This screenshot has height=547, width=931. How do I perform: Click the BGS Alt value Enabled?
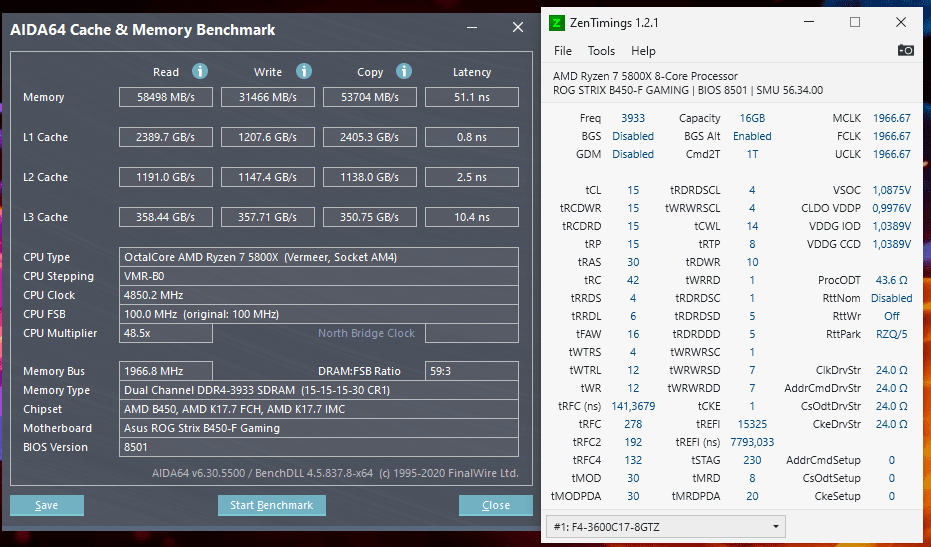coord(752,136)
